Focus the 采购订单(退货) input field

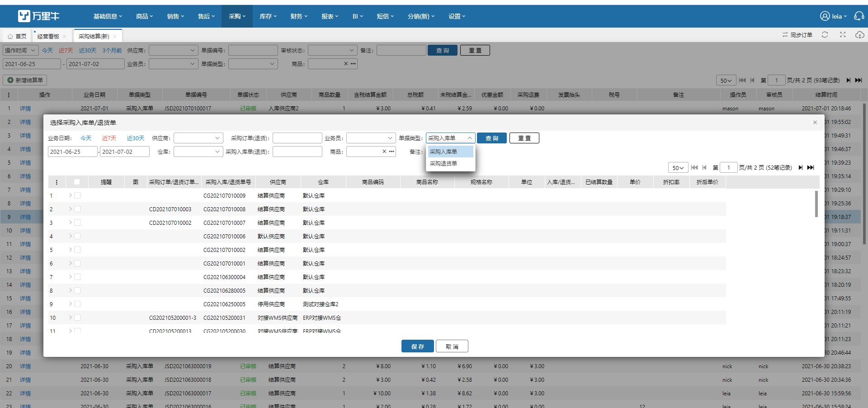pyautogui.click(x=297, y=138)
